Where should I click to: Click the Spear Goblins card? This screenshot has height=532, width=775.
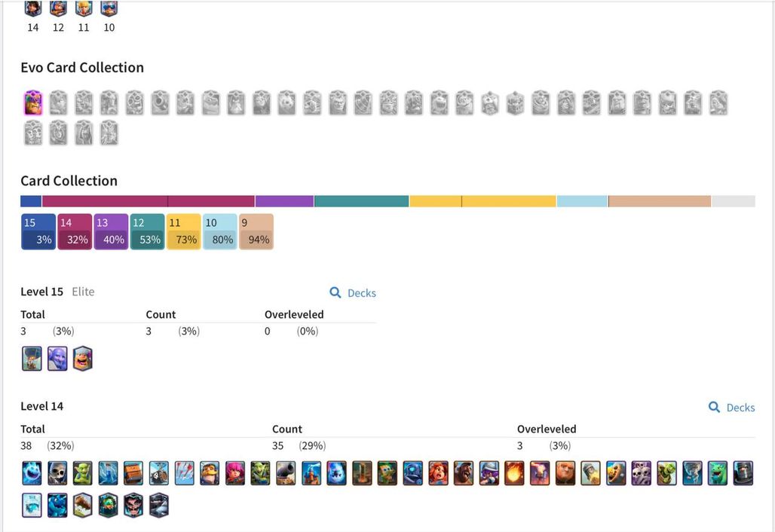pyautogui.click(x=261, y=472)
